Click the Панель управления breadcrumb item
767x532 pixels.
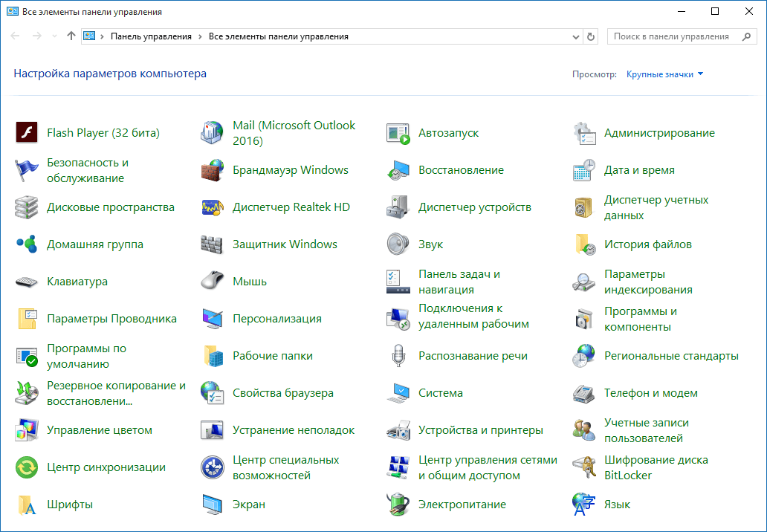click(151, 36)
